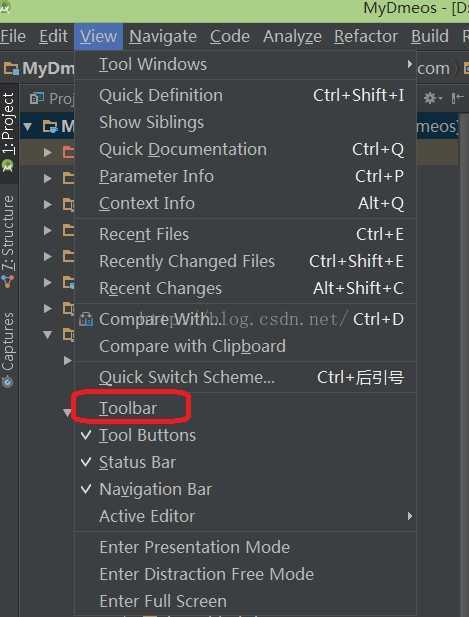The height and width of the screenshot is (617, 469).
Task: Click the MyDm project folder icon in navigation bar
Action: 11,69
